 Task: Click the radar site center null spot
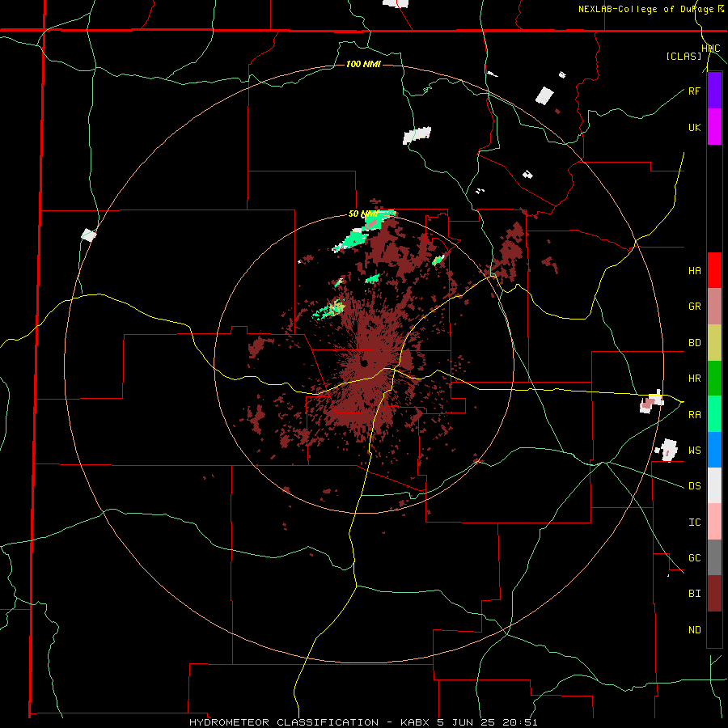(365, 362)
